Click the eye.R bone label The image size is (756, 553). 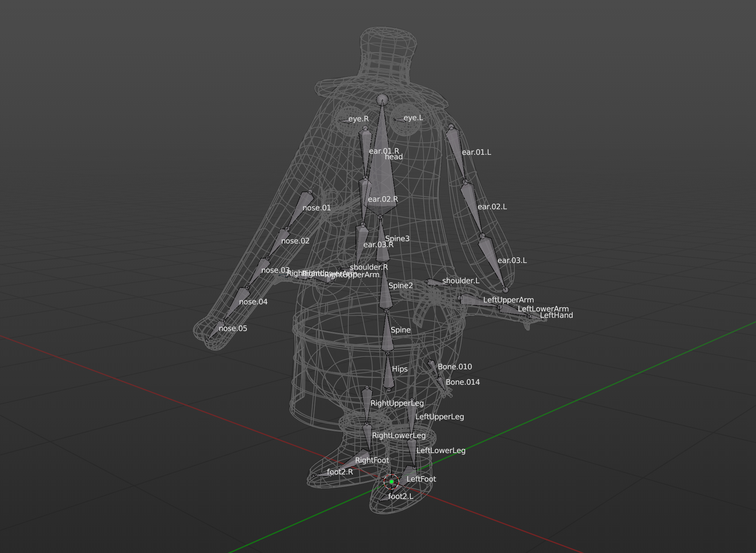click(x=358, y=119)
